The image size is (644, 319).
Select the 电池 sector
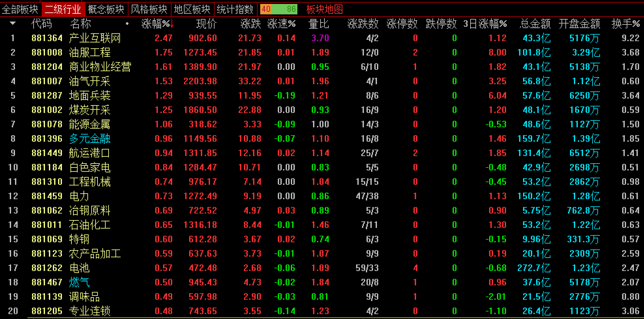point(79,268)
